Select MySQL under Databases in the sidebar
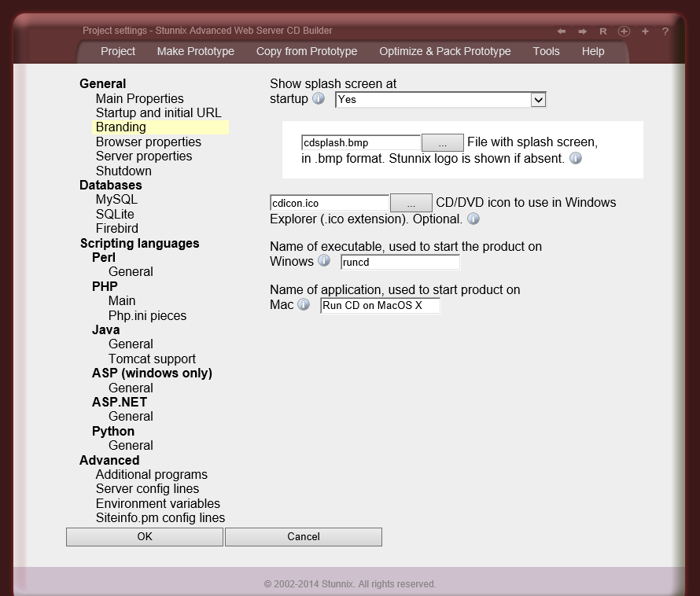Viewport: 700px width, 596px height. coord(116,199)
